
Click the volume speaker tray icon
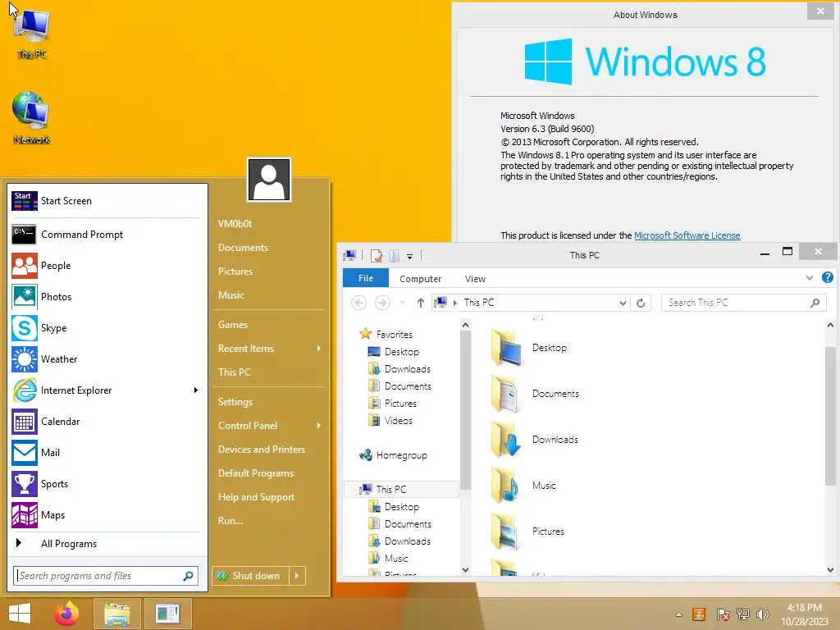762,614
